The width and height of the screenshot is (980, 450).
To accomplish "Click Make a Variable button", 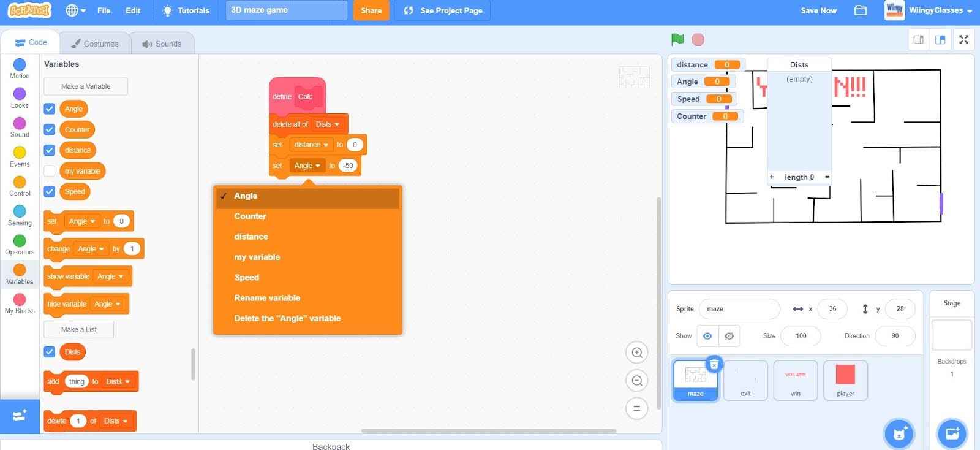I will [86, 86].
